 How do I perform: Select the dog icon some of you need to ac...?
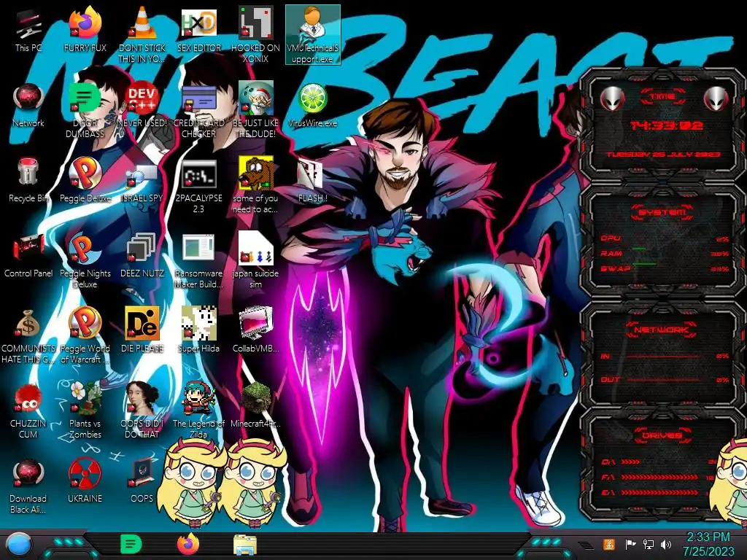(x=255, y=186)
